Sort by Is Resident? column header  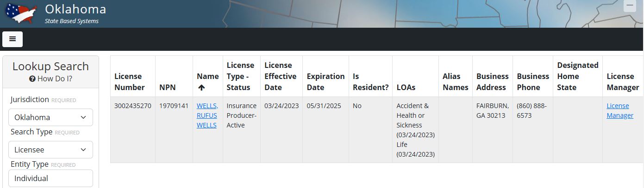click(370, 82)
